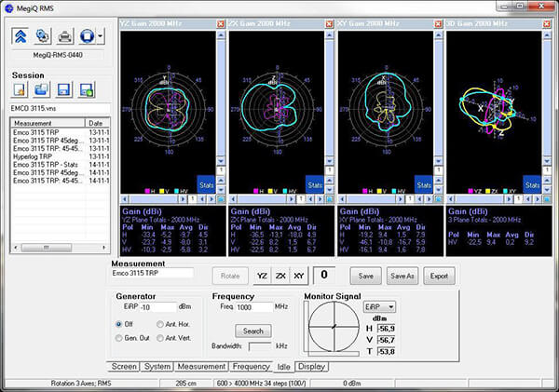The width and height of the screenshot is (559, 392).
Task: Click the open session icon
Action: (42, 89)
